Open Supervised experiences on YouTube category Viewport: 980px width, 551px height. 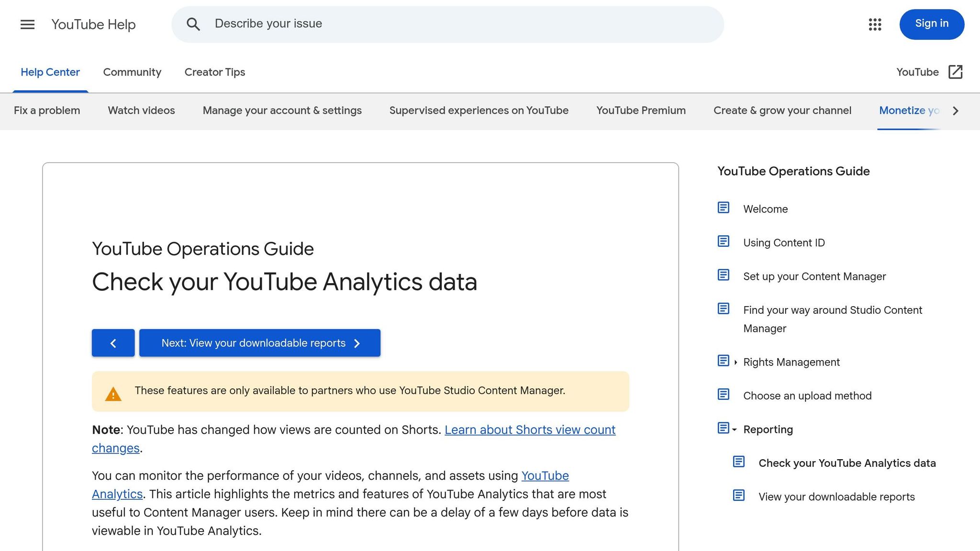click(479, 110)
